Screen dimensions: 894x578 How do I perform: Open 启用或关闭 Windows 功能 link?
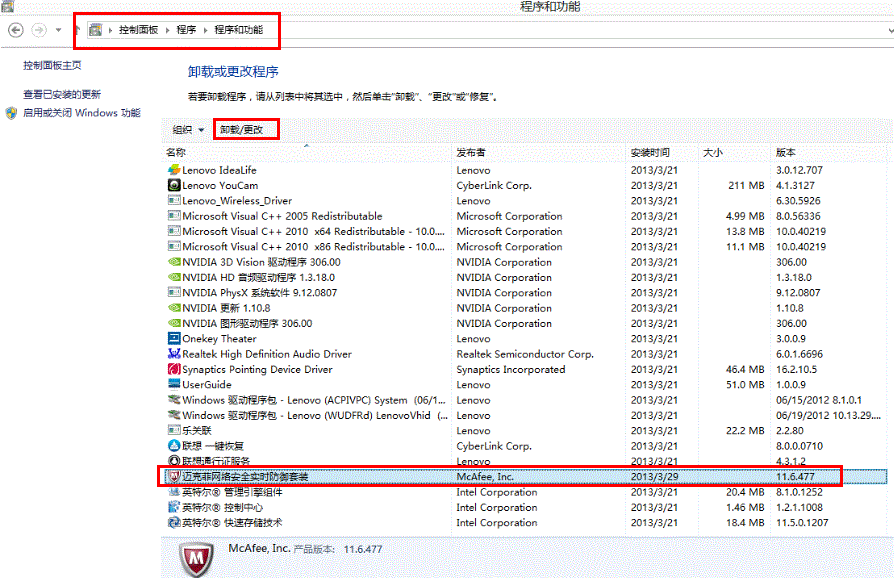coord(82,113)
